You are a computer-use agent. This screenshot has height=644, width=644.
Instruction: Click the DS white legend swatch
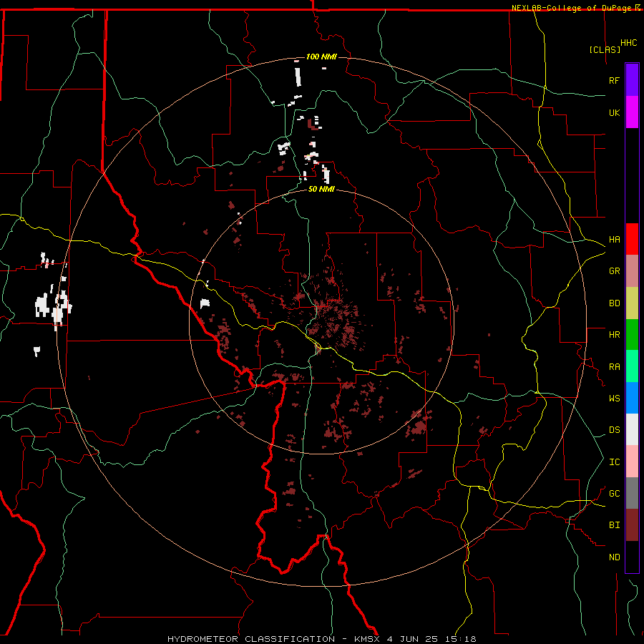[632, 429]
